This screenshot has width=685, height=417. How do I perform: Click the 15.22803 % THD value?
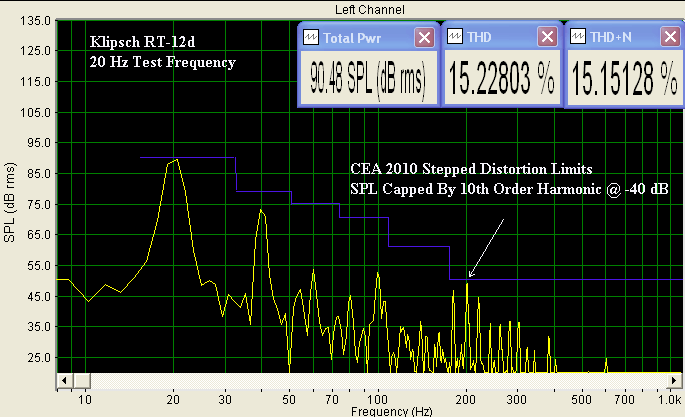pos(502,79)
